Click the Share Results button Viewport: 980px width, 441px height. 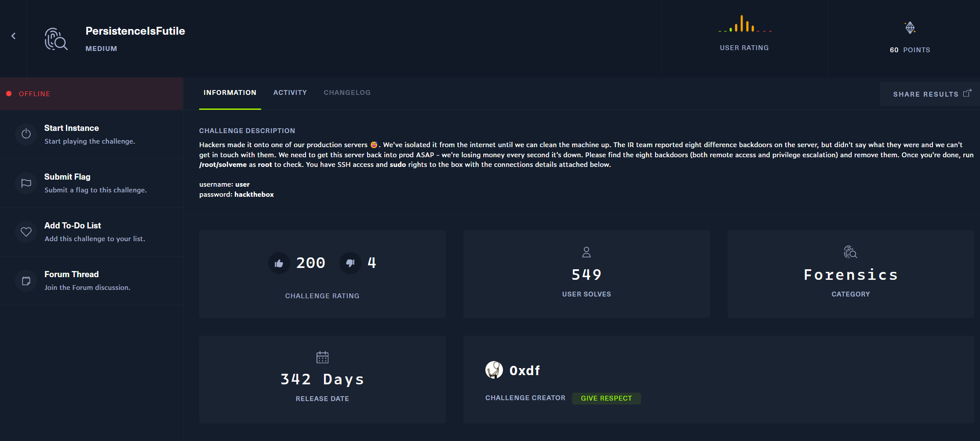[x=929, y=94]
